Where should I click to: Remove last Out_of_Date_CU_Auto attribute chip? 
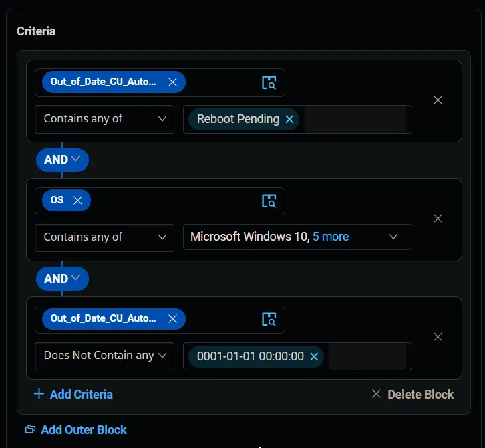pos(172,318)
